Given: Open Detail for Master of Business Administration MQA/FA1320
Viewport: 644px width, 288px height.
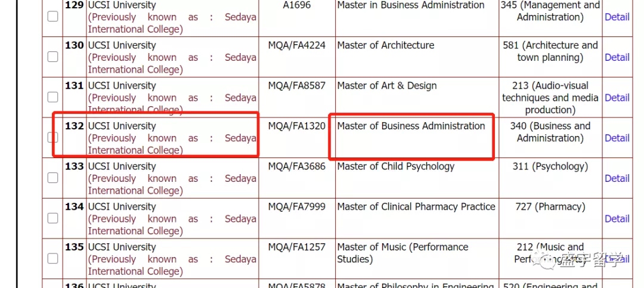Looking at the screenshot, I should click(x=617, y=138).
